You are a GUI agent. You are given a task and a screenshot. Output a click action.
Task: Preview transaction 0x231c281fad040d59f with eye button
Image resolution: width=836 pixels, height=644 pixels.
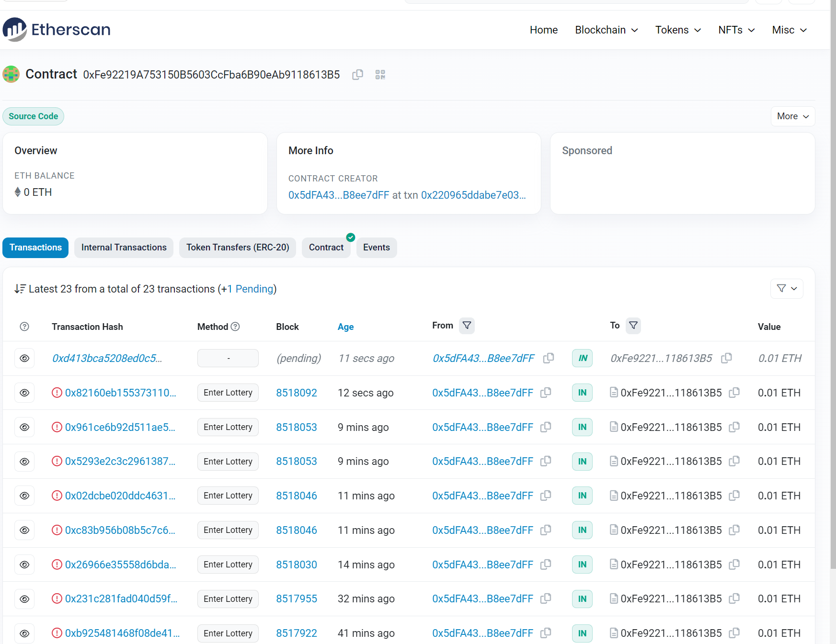tap(24, 599)
